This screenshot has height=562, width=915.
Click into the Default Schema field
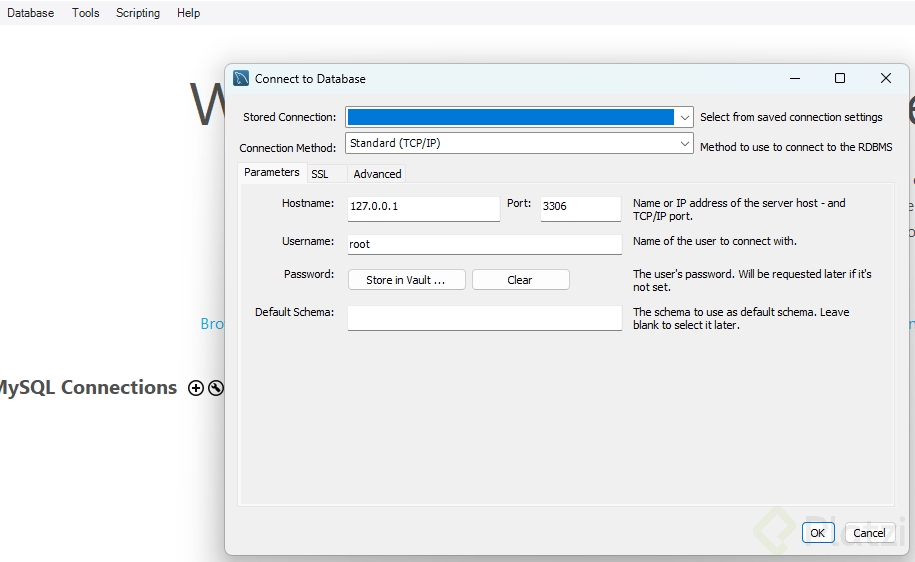484,317
